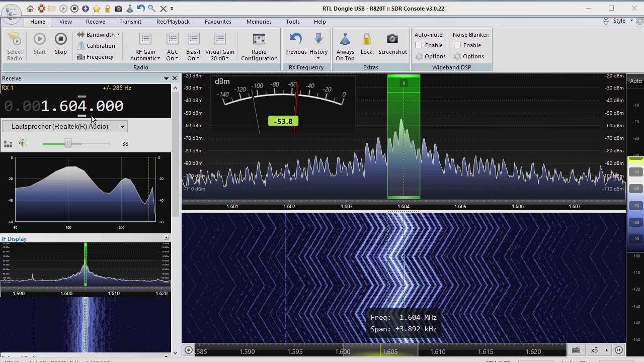Open Lautsprecher audio device dropdown

[x=64, y=127]
